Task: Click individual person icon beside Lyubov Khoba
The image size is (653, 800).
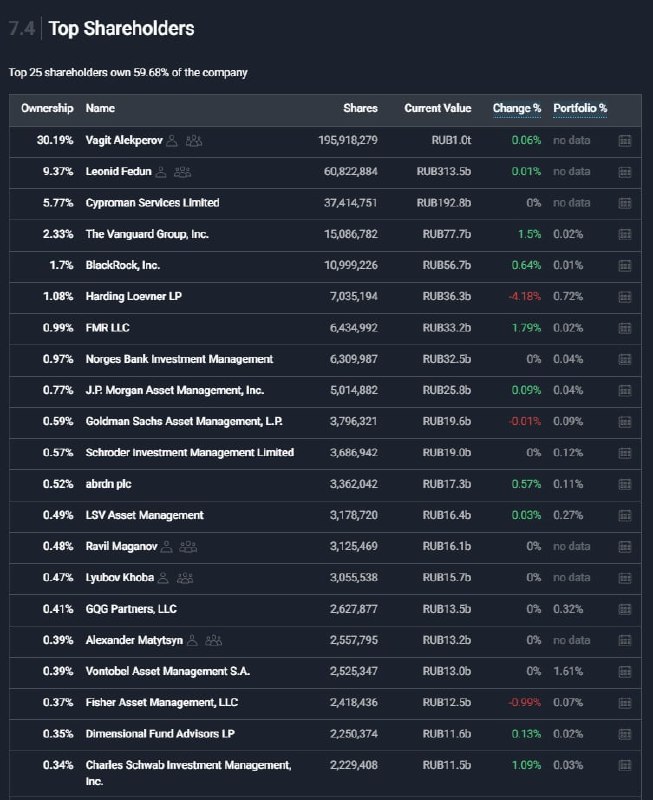Action: coord(163,578)
